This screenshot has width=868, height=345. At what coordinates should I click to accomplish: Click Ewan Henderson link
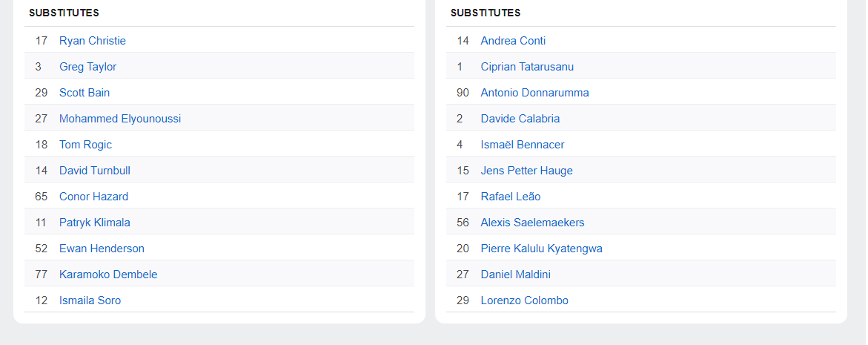(x=102, y=249)
